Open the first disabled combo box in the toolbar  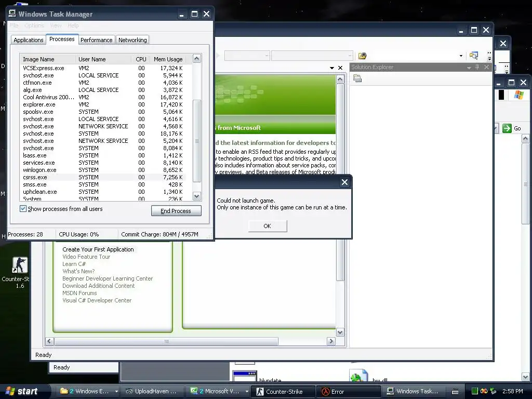click(247, 55)
